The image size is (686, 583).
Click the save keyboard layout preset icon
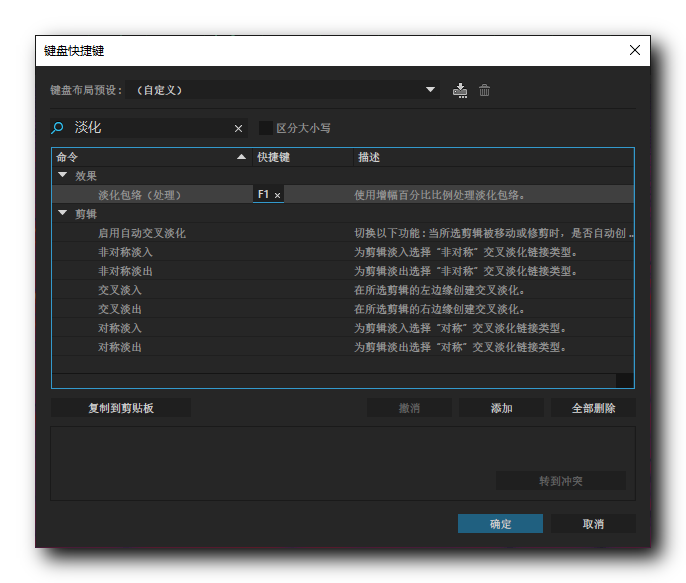tap(460, 90)
